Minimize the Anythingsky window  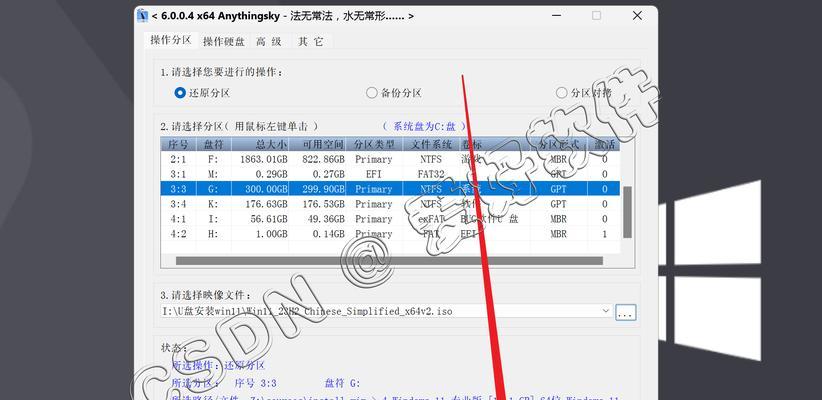click(x=556, y=16)
